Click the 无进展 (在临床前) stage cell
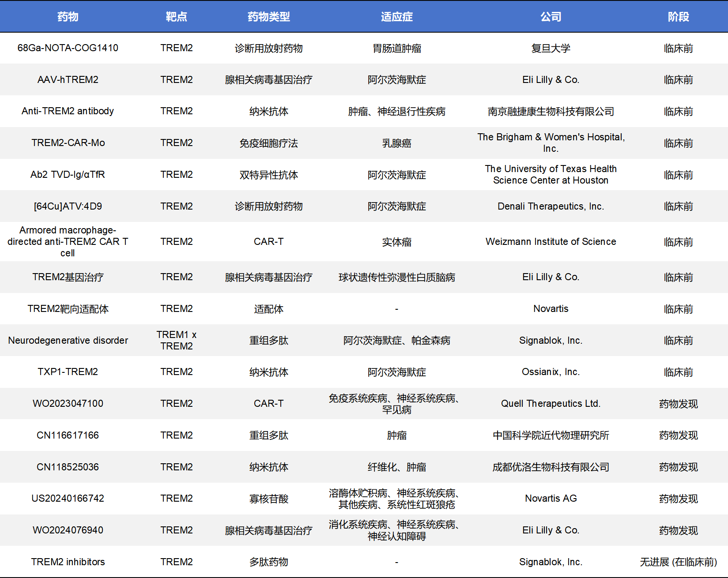The image size is (728, 578). (678, 562)
